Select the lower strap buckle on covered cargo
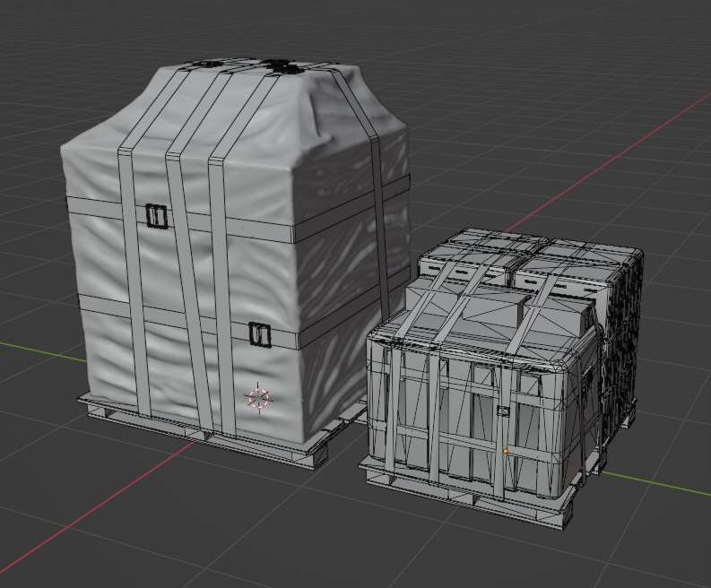711x588 pixels. (259, 334)
